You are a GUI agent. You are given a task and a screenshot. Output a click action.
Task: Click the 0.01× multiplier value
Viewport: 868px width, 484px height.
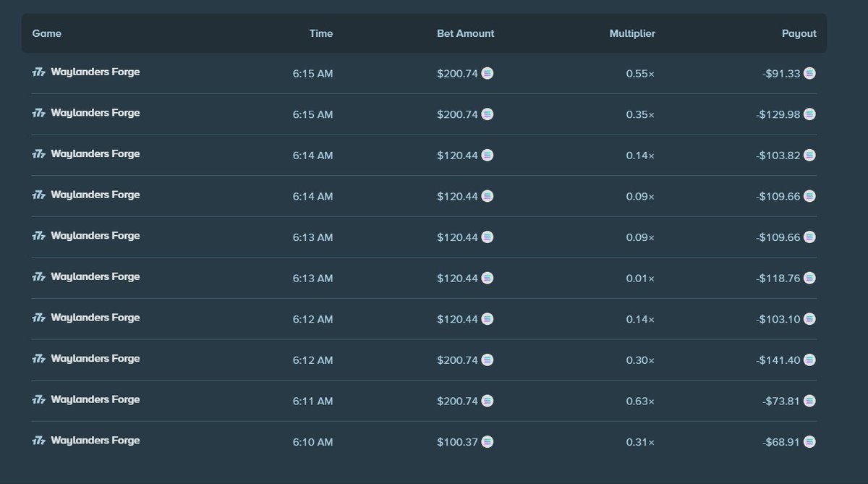pyautogui.click(x=640, y=279)
